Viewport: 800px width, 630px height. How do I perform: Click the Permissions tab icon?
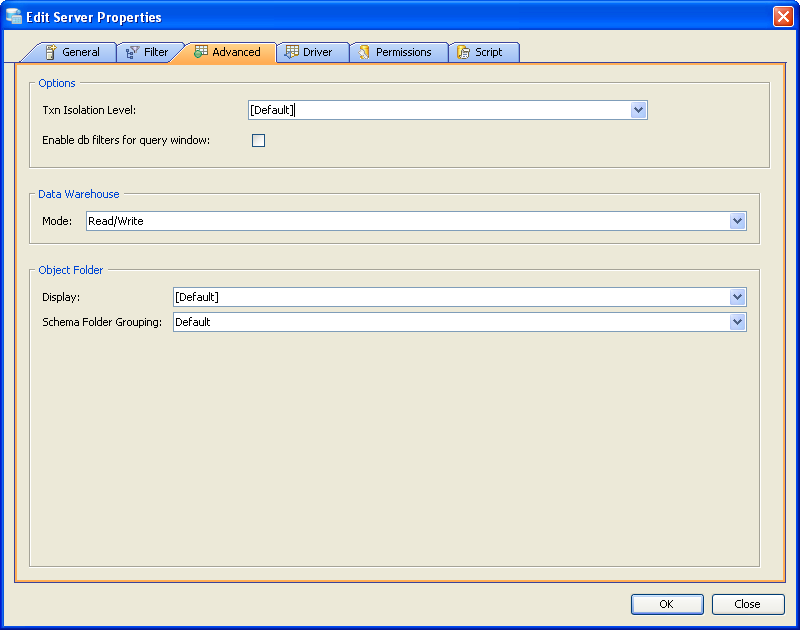pos(364,52)
